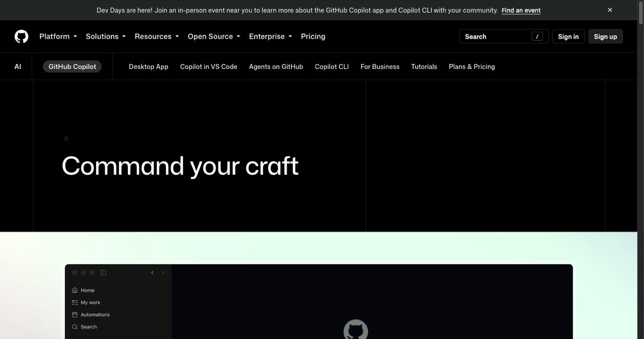Screen dimensions: 644x339
Task: Open the Copilot CLI tab
Action: click(332, 66)
